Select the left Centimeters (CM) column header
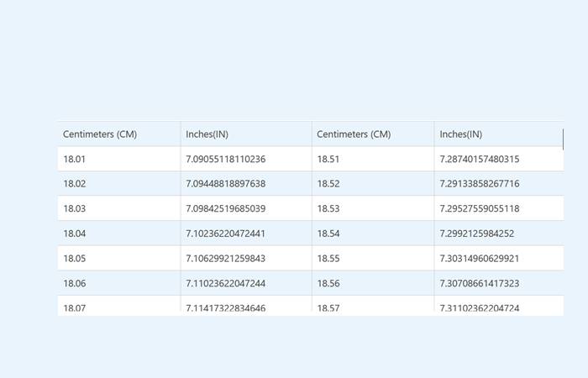 coord(119,134)
